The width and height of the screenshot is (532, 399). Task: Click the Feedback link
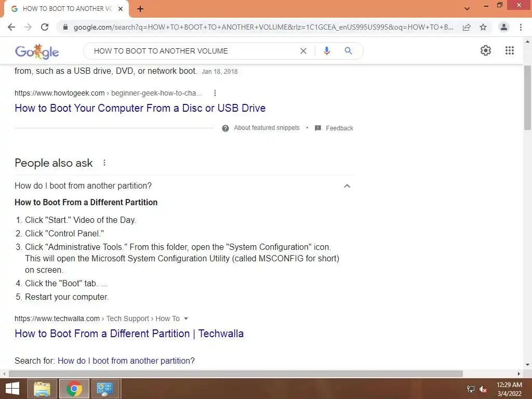pos(340,128)
